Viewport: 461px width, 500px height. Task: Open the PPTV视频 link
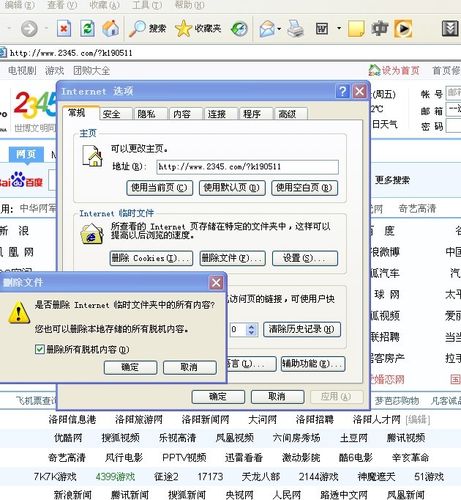click(184, 457)
